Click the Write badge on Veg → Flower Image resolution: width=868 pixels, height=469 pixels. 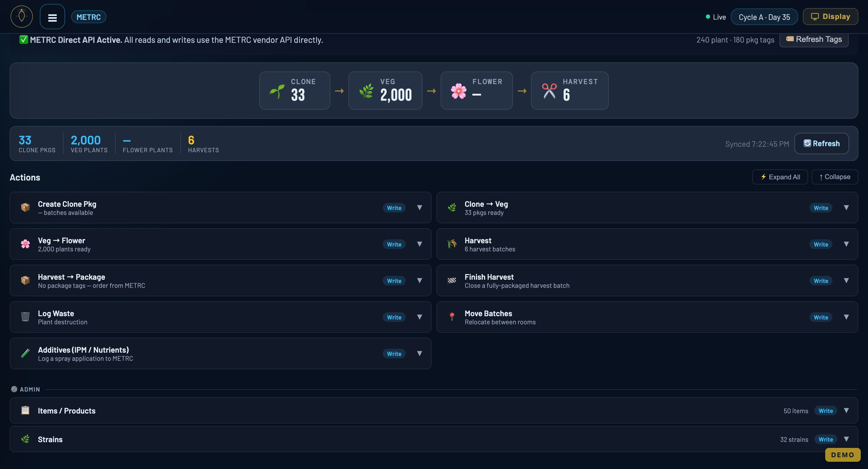click(x=394, y=244)
